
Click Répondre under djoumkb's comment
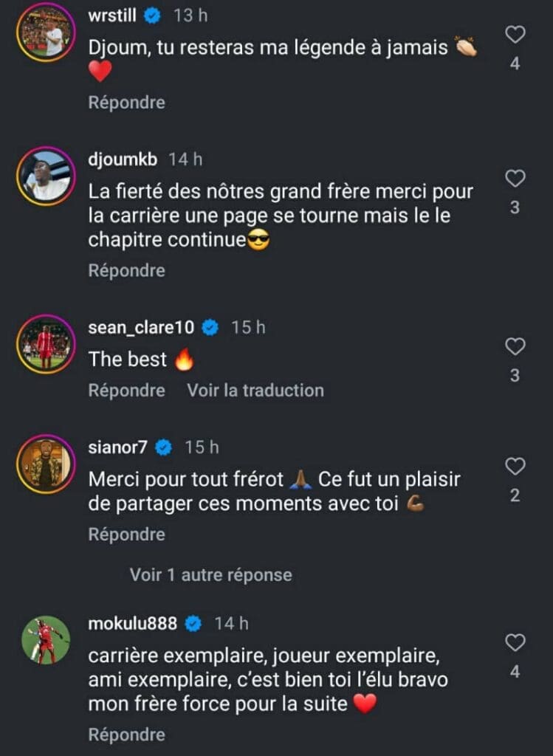tap(126, 271)
